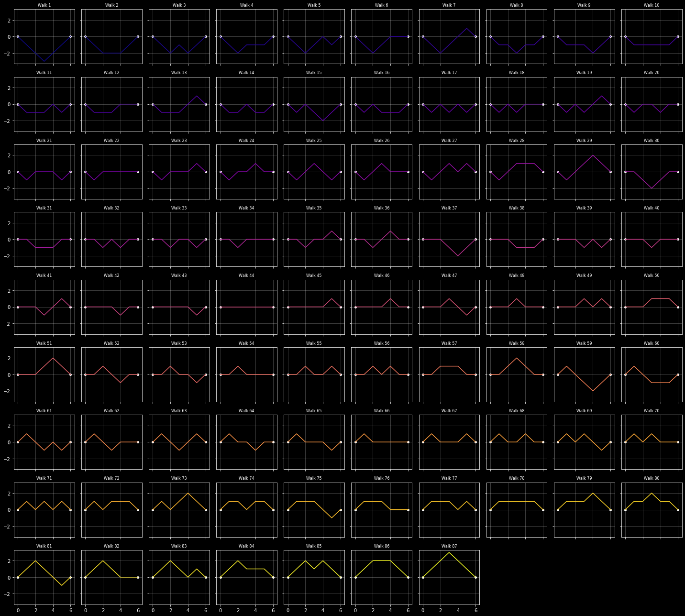Screen dimensions: 685x616
Task: Click the Walk 1 subplot title
Action: click(44, 5)
